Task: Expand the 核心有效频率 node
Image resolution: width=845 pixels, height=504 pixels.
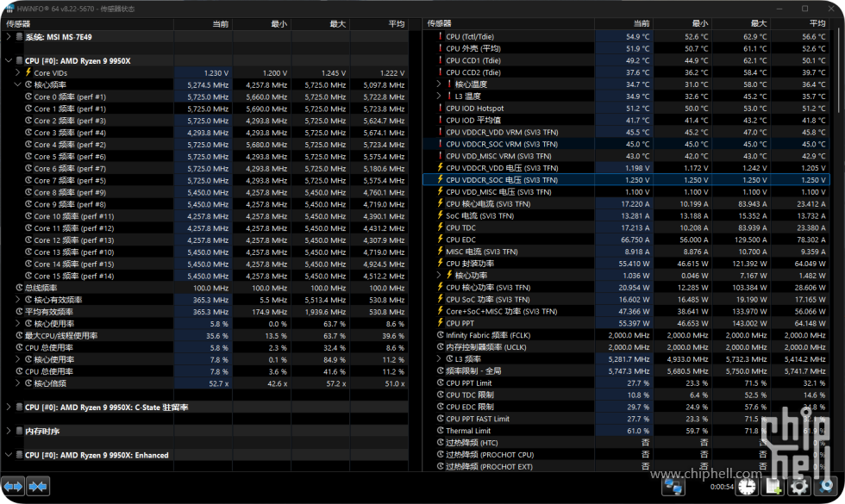Action: click(x=17, y=300)
